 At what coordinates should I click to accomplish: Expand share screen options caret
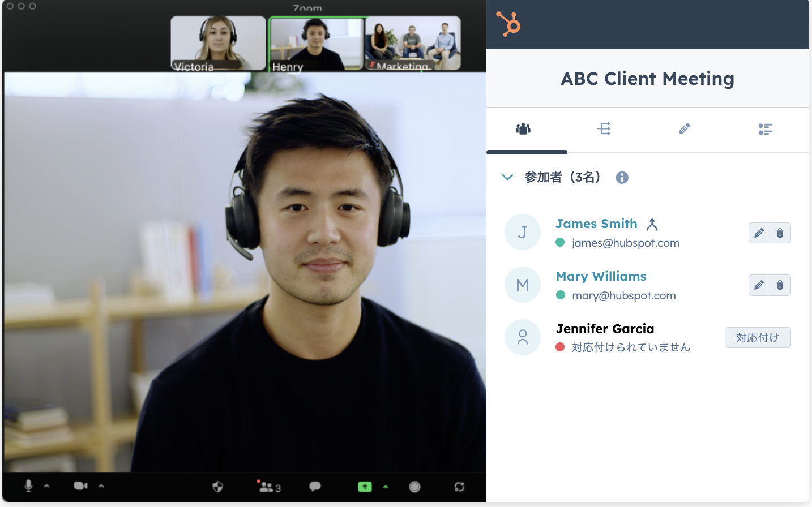[x=386, y=487]
